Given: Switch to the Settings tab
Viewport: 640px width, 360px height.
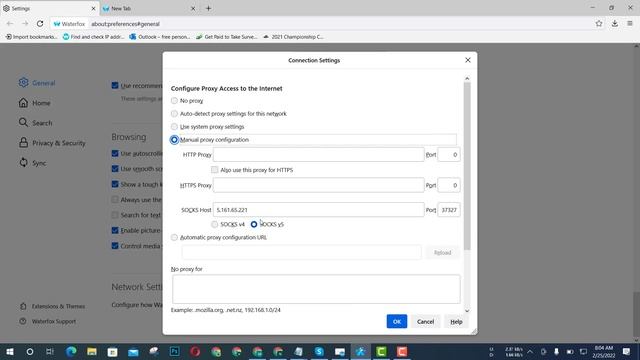Looking at the screenshot, I should [x=49, y=8].
